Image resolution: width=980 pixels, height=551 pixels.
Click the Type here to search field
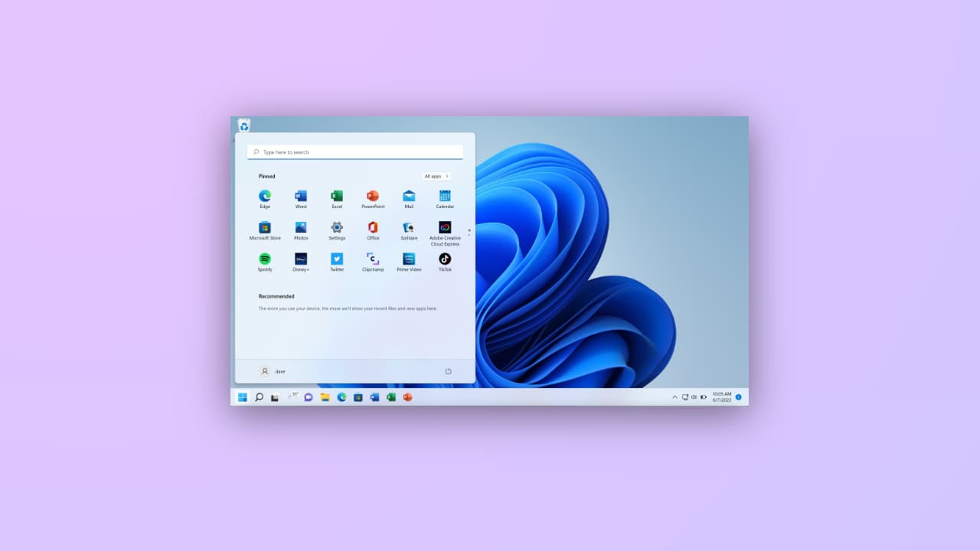(355, 152)
